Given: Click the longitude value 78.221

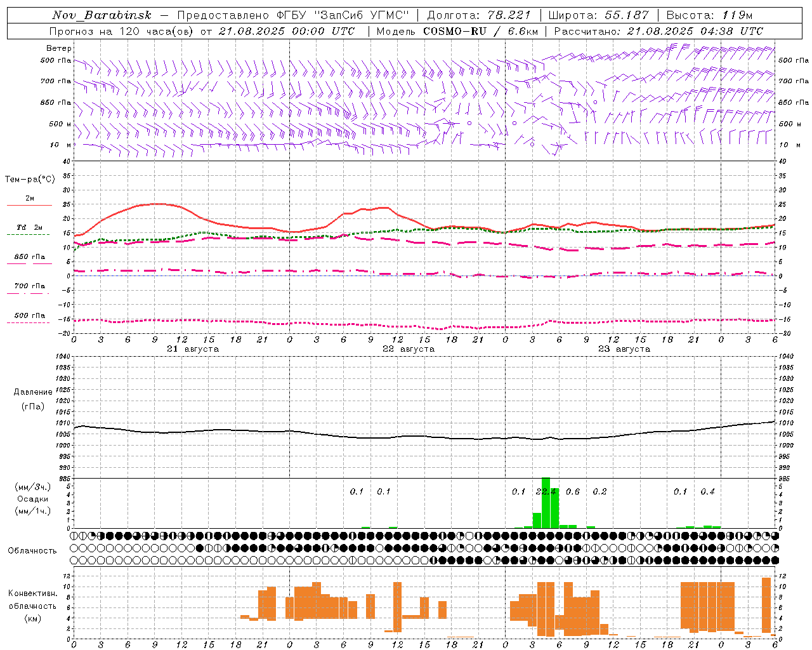Looking at the screenshot, I should click(x=510, y=15).
